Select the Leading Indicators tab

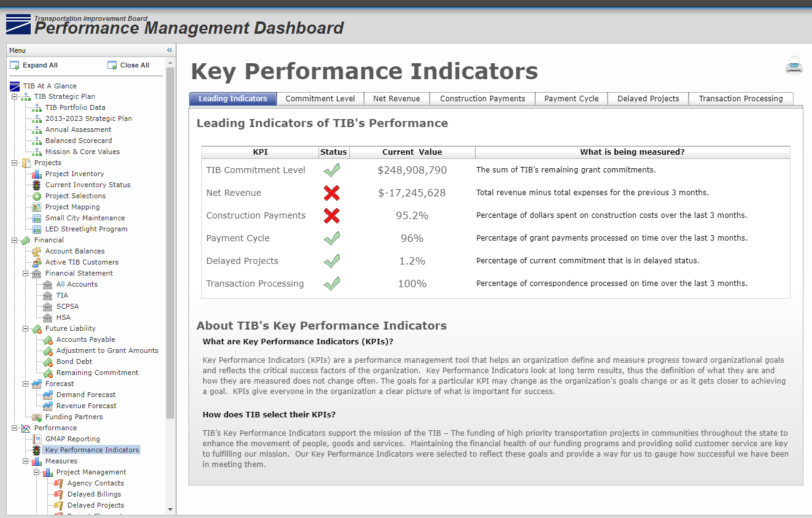[x=233, y=98]
